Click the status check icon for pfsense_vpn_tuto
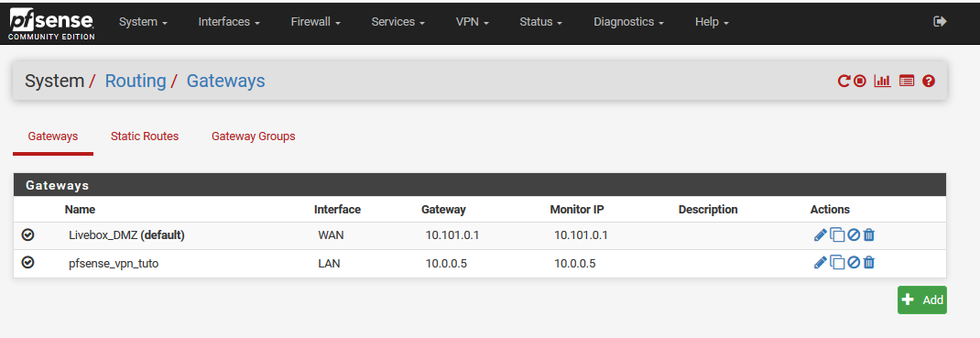 [27, 262]
